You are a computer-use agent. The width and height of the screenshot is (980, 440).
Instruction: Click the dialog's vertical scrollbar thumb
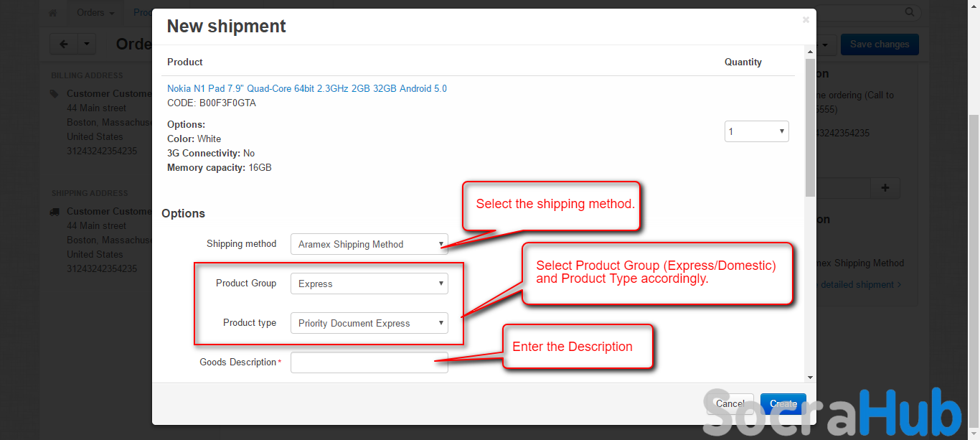tap(810, 127)
